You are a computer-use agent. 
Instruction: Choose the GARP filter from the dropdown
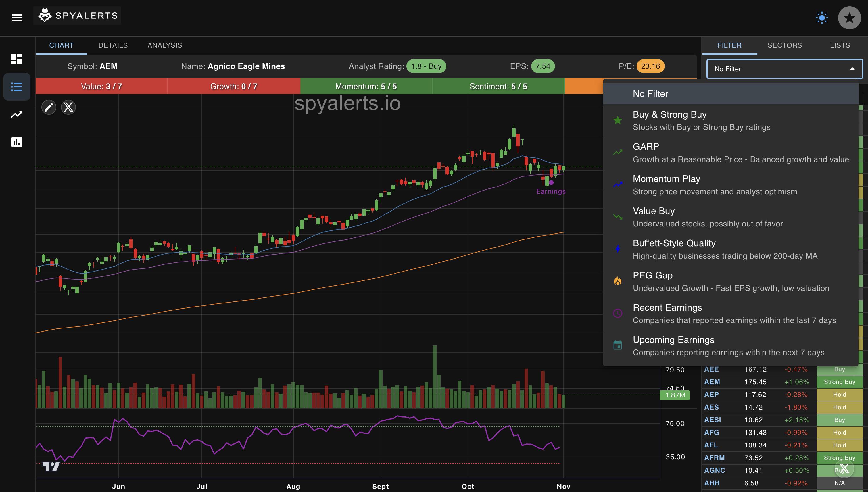646,146
